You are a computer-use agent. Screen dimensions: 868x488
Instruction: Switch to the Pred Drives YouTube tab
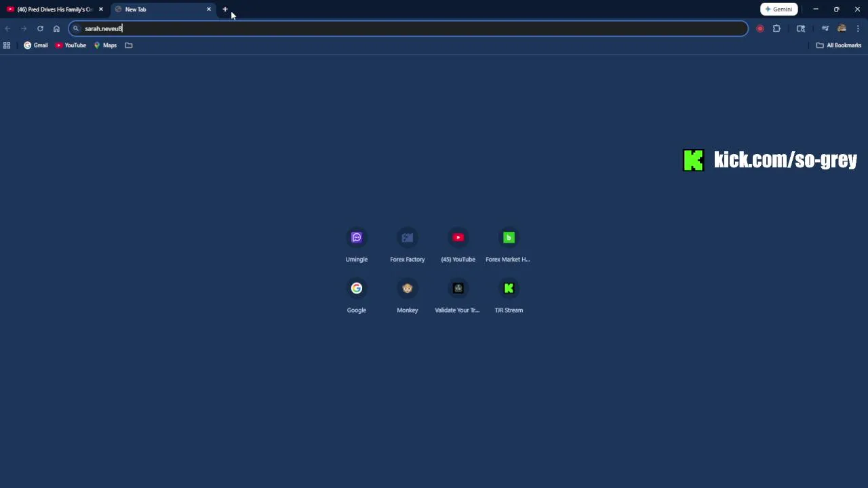pos(54,9)
